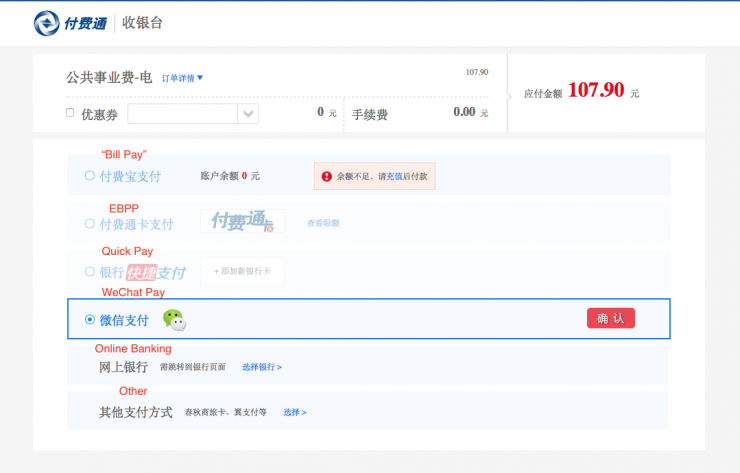Click the 银行快捷支付 option label
This screenshot has height=473, width=740.
point(143,272)
